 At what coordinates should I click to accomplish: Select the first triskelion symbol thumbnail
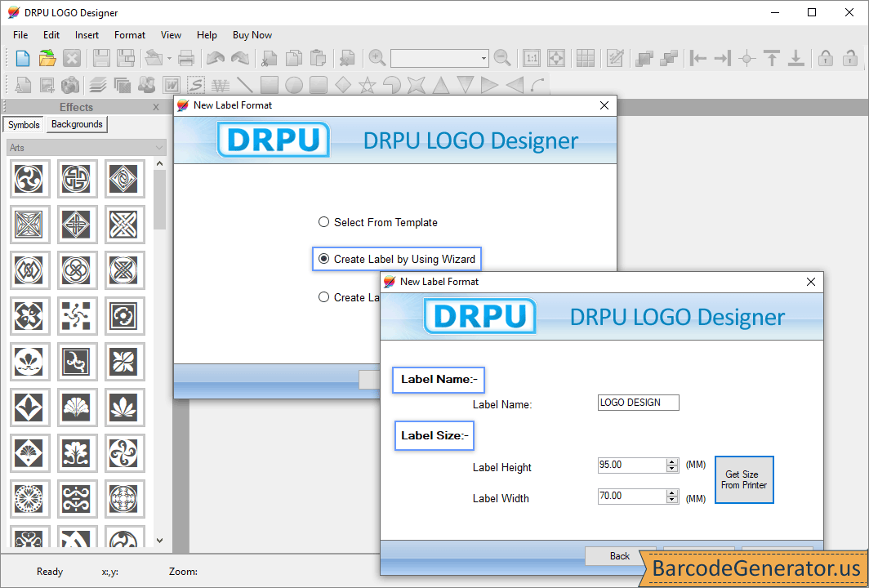(x=29, y=179)
